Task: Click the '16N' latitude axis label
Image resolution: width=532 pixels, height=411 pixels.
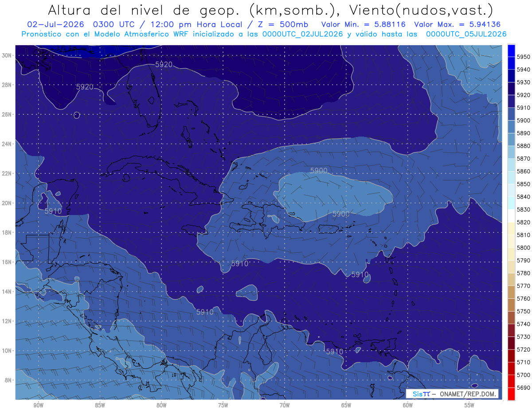Action: coord(7,262)
